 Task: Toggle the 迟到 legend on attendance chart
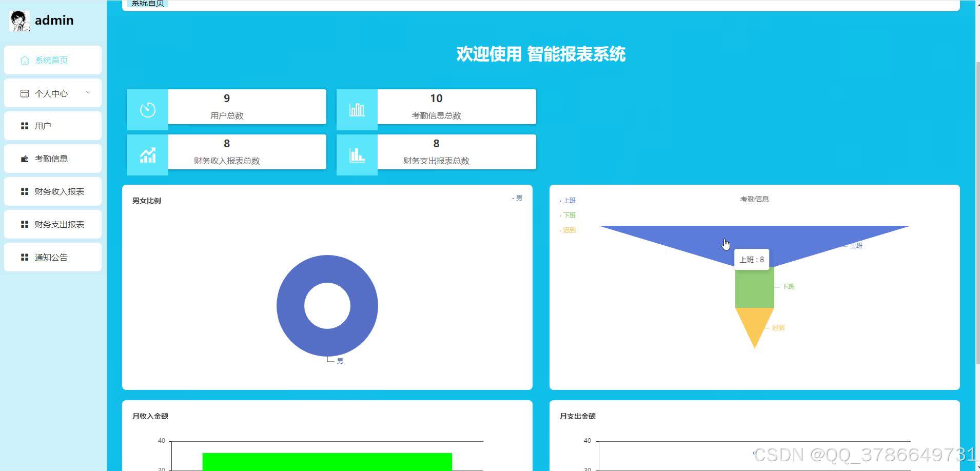click(x=569, y=230)
